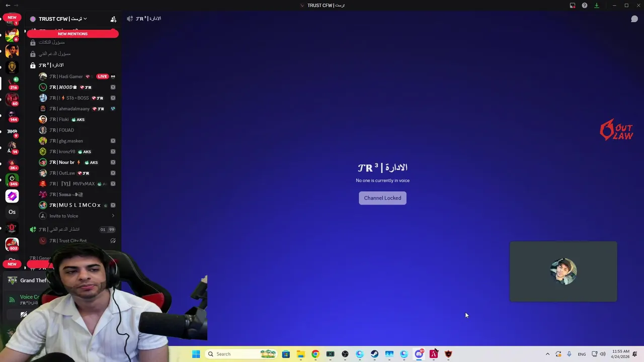Select voice user ST6 • BOSS
The image size is (644, 362).
pos(76,98)
